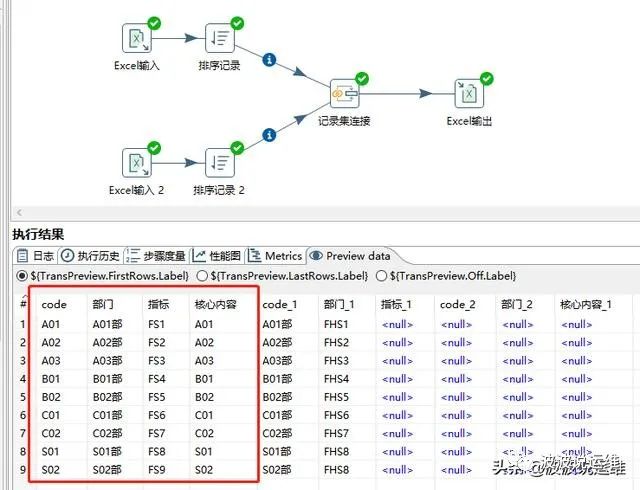
Task: Select the FS4 cell
Action: [x=156, y=379]
